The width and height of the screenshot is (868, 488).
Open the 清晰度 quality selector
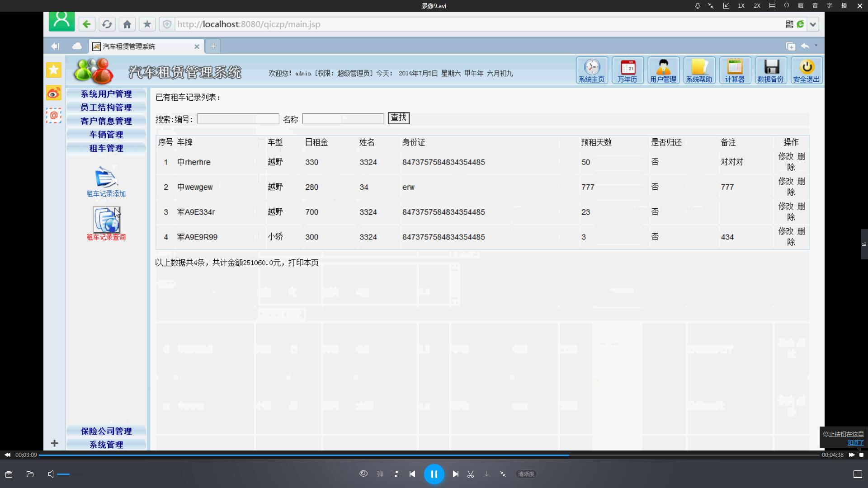(526, 474)
